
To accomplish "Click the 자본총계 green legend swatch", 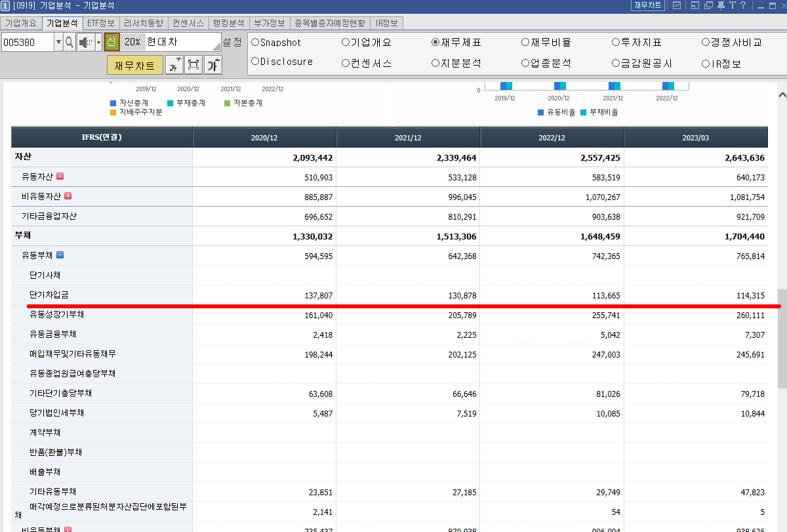I will [228, 103].
